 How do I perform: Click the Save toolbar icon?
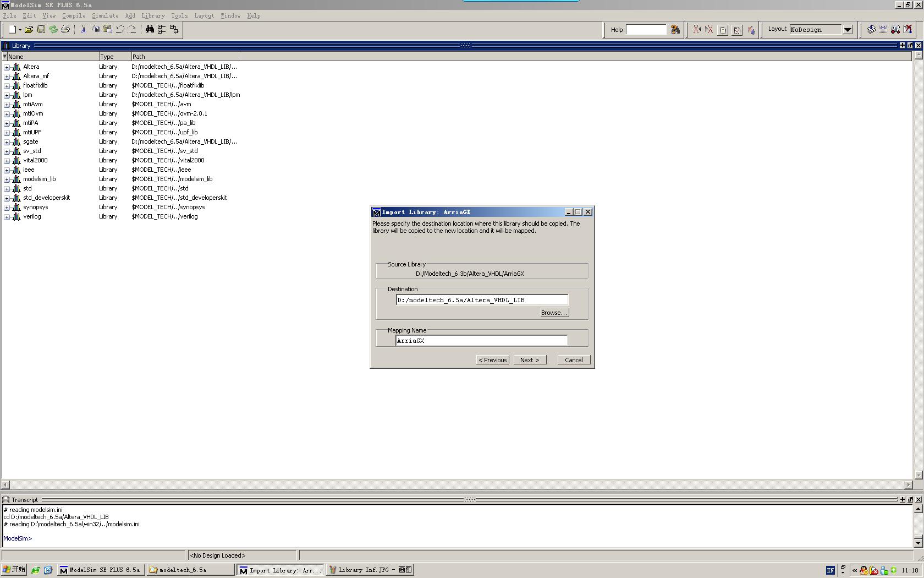click(41, 29)
